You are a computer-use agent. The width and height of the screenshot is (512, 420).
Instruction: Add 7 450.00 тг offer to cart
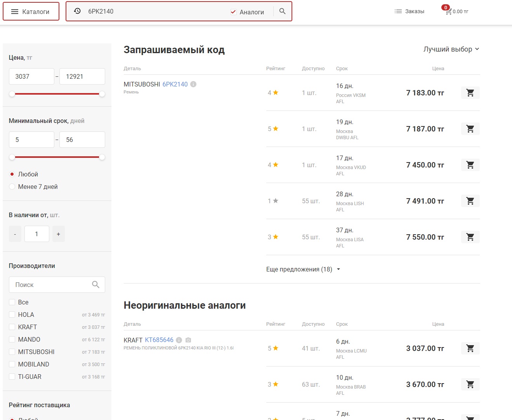470,165
